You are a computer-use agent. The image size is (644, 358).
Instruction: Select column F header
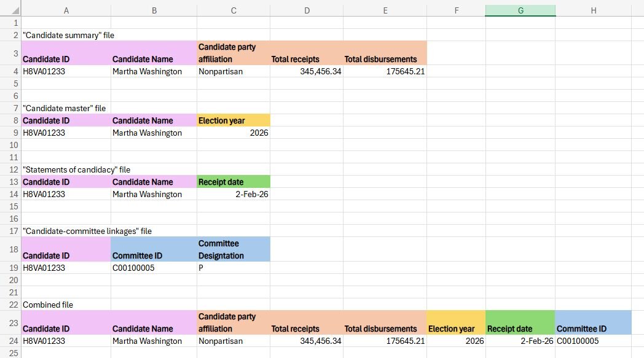457,10
